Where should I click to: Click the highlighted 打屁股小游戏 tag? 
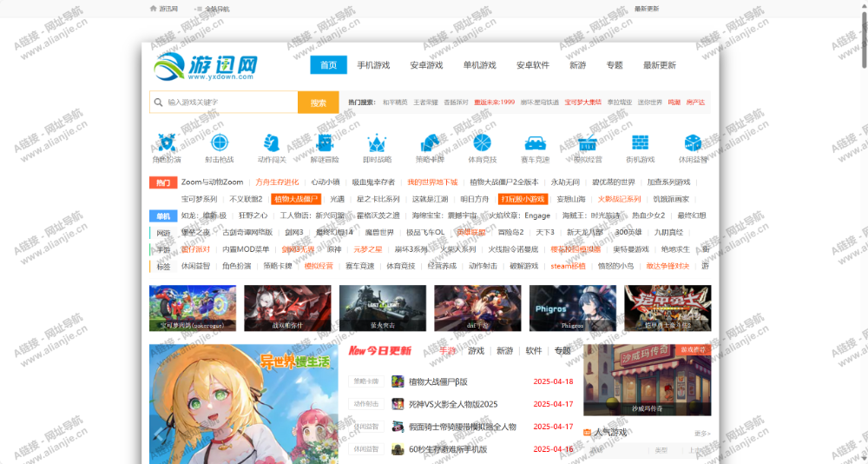click(x=523, y=199)
